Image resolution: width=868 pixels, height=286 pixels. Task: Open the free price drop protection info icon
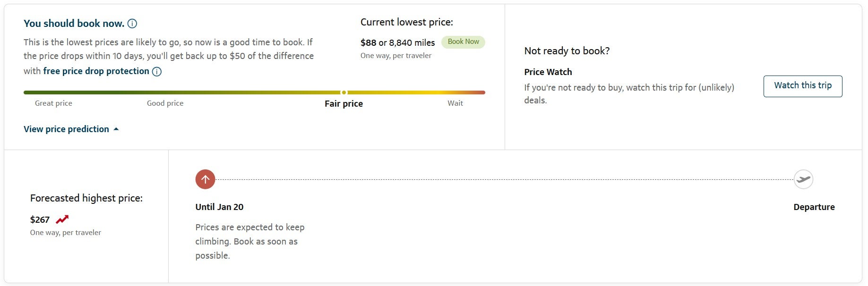(x=157, y=71)
